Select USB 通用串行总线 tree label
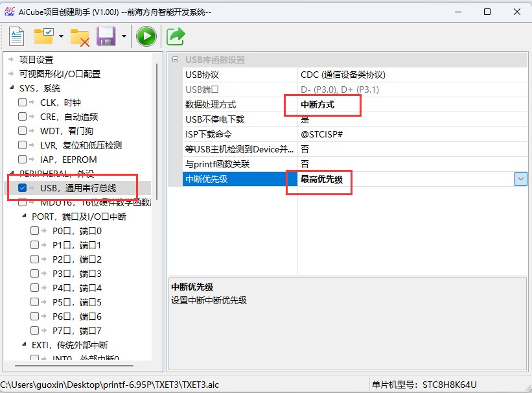 78,188
